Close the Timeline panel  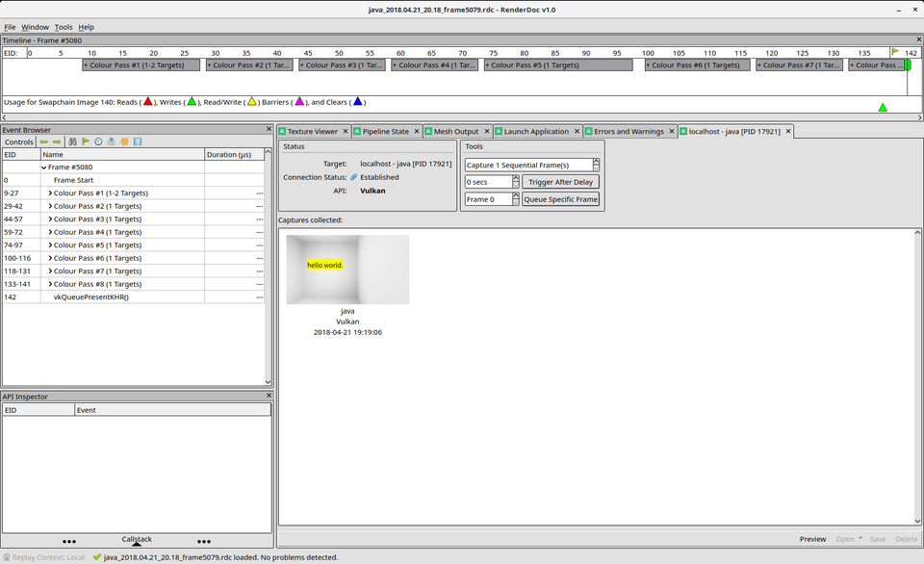(x=918, y=39)
